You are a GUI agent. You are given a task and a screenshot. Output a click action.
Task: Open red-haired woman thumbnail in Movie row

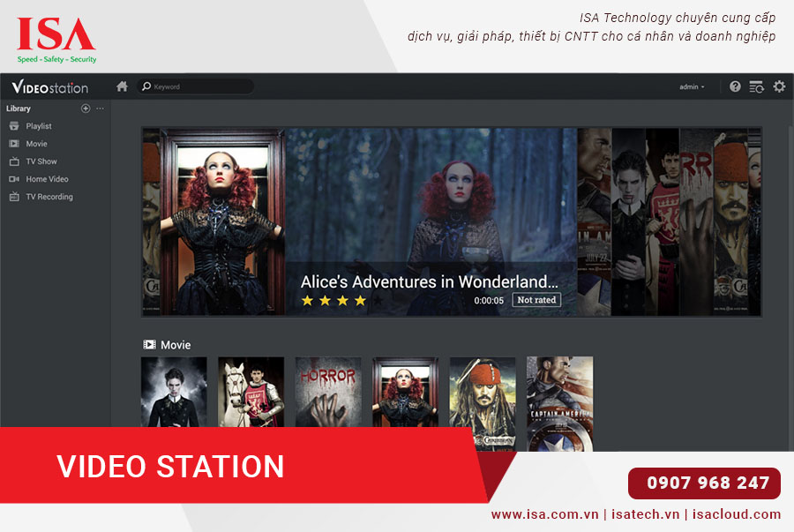[405, 392]
